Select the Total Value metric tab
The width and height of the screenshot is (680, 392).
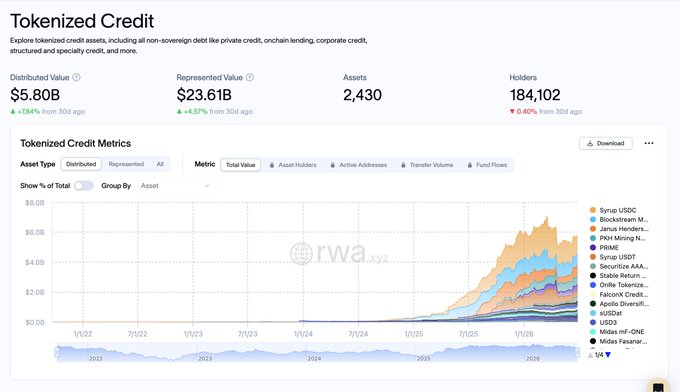click(241, 165)
